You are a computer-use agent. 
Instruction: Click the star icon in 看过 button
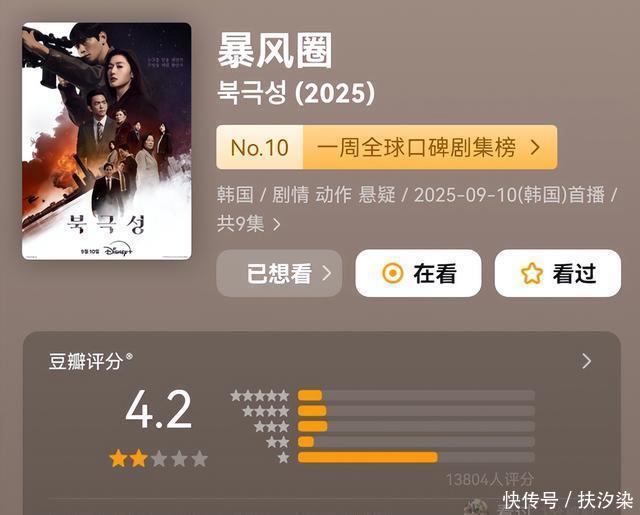pyautogui.click(x=532, y=273)
